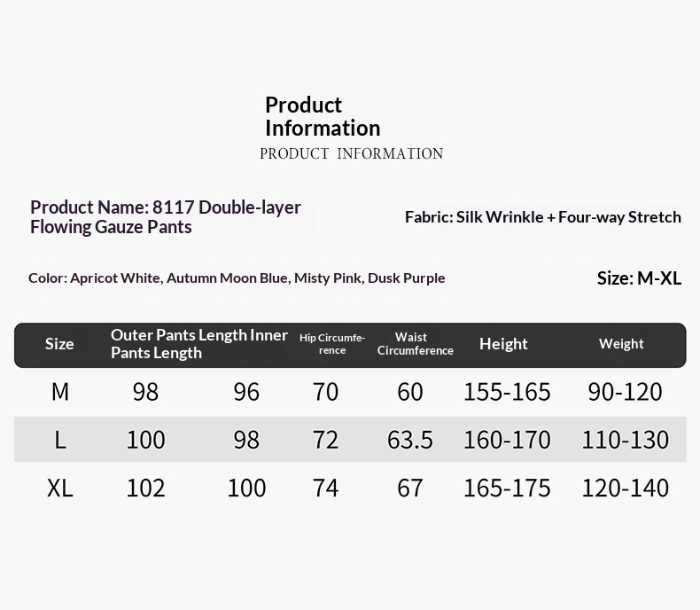Select the M size row label
The height and width of the screenshot is (610, 700).
[60, 392]
